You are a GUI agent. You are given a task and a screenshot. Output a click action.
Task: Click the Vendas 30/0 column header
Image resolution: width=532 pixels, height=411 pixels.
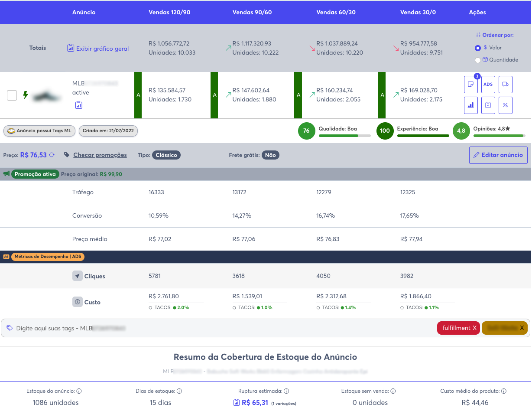(x=418, y=12)
